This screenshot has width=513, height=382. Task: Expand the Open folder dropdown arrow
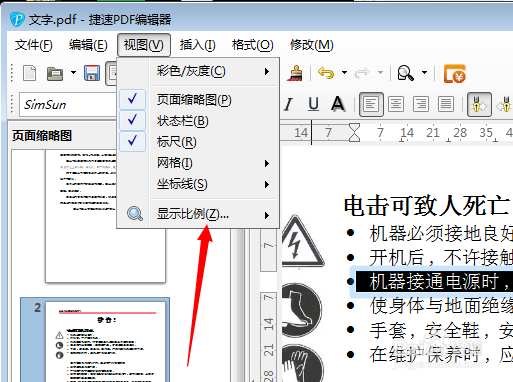tap(73, 72)
